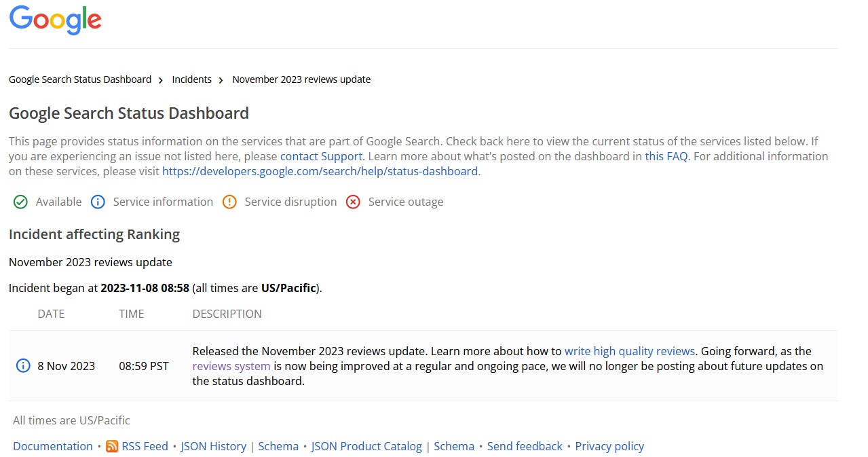Visit the developers.google.com status-dashboard URL

point(320,171)
